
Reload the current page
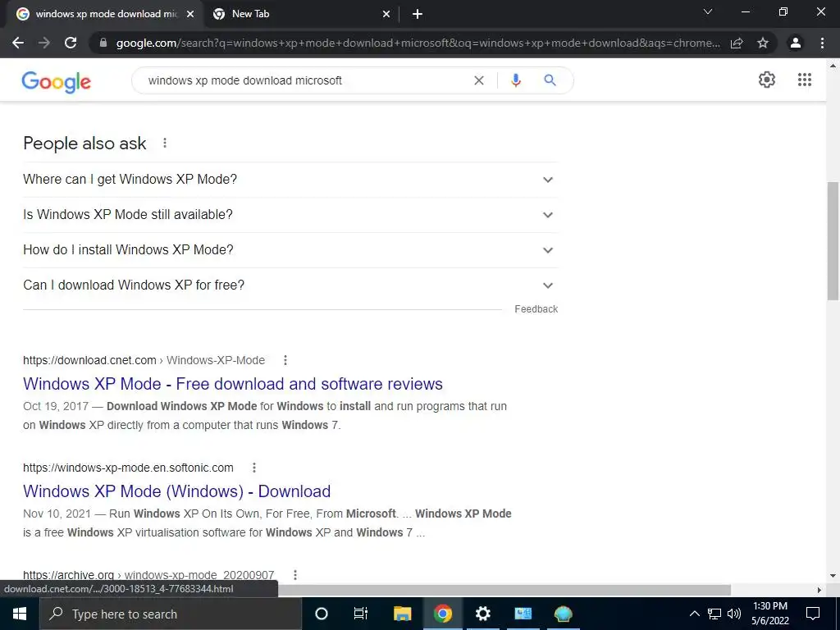(71, 43)
